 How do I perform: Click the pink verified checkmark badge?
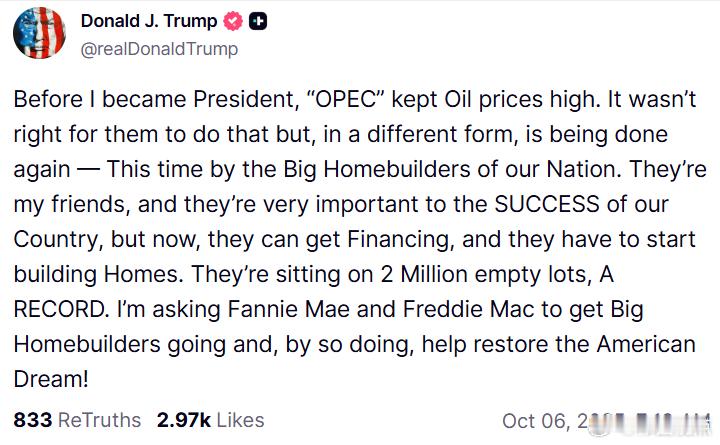pos(233,22)
